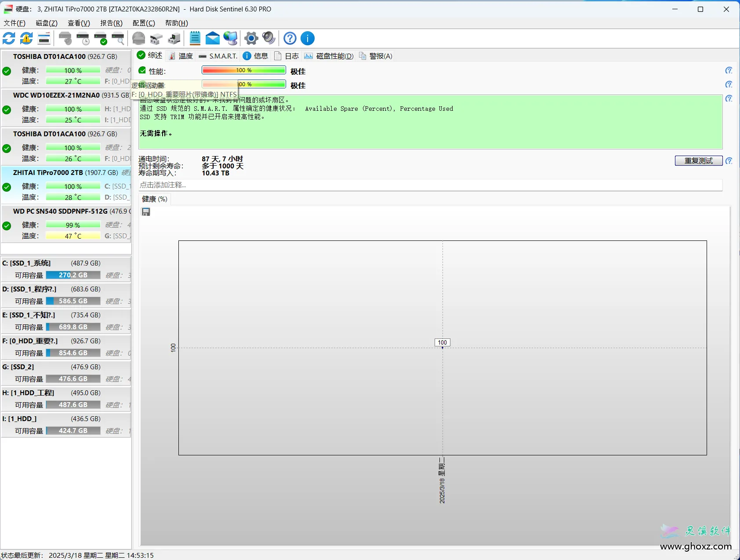740x560 pixels.
Task: Click the second 100 % health gradient bar
Action: 244,84
